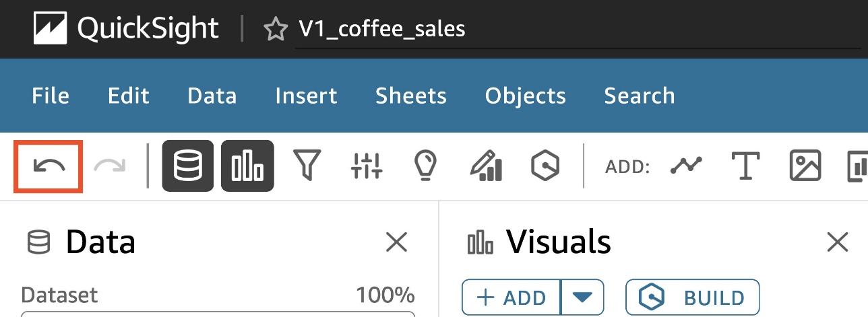
Task: Open the Themes paintbrush icon
Action: 487,166
